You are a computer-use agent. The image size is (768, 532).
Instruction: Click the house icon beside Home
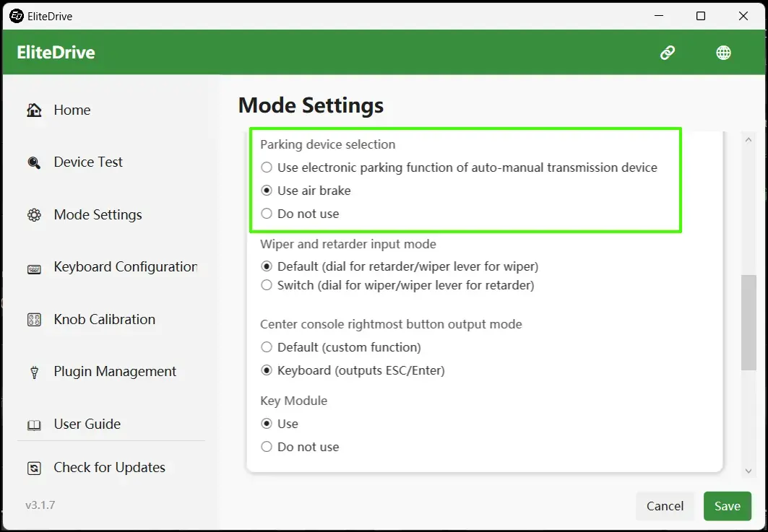click(34, 110)
